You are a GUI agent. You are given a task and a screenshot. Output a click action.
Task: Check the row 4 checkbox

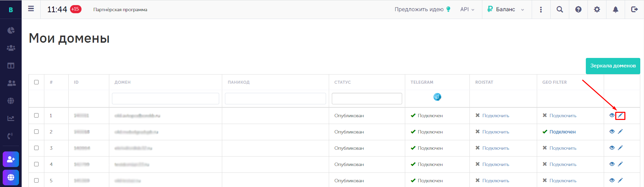click(x=36, y=164)
